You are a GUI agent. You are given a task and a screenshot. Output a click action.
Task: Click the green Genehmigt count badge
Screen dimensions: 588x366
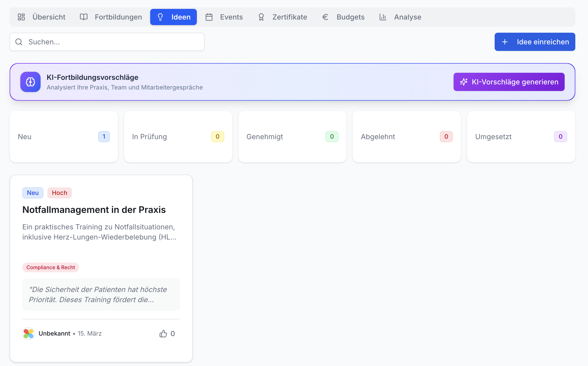tap(332, 137)
